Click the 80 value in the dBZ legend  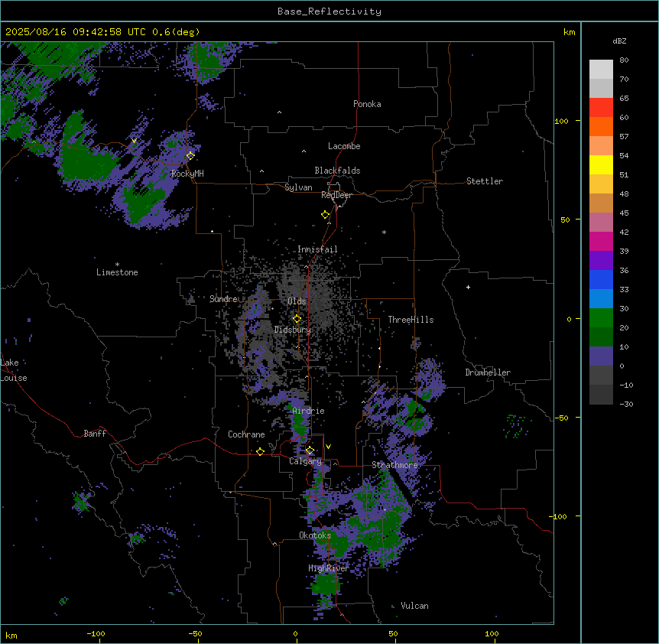[x=624, y=60]
